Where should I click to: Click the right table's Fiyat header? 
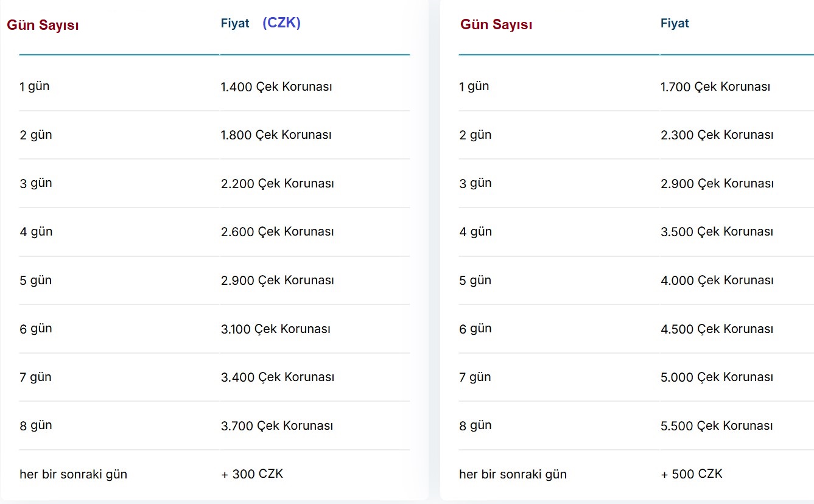click(675, 24)
